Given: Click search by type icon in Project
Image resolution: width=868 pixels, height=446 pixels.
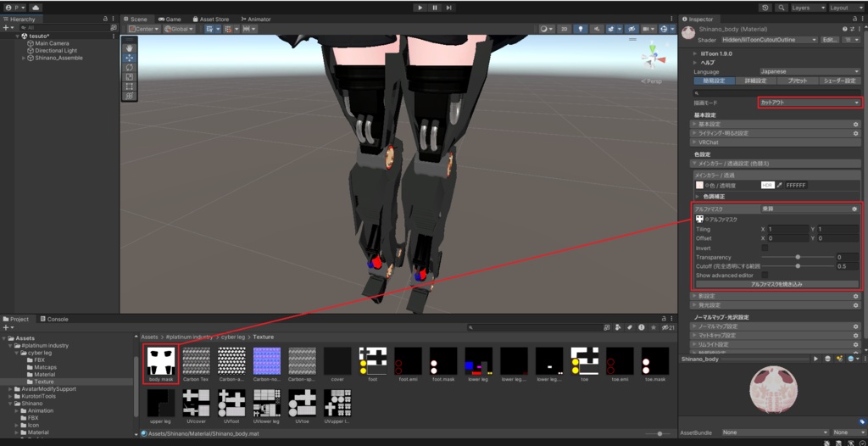Looking at the screenshot, I should coord(618,327).
